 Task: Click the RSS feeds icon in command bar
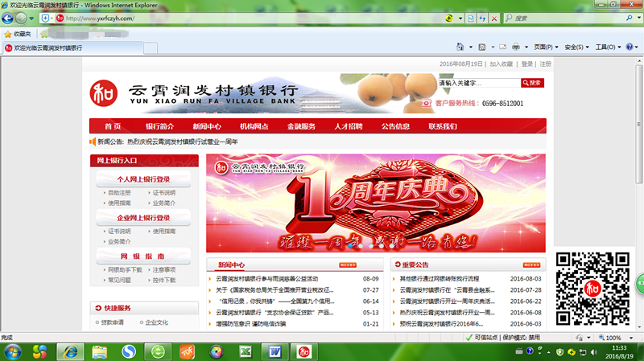pos(481,47)
